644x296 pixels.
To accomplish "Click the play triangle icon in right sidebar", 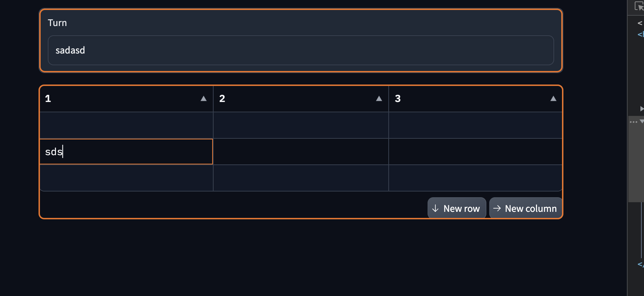I will click(642, 109).
